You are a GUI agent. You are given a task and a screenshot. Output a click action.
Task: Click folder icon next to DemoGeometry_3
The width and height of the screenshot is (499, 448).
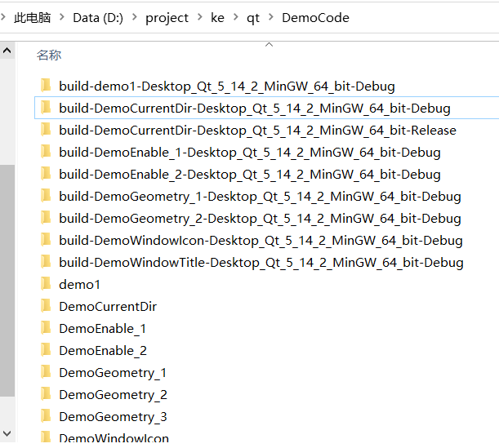[x=46, y=416]
